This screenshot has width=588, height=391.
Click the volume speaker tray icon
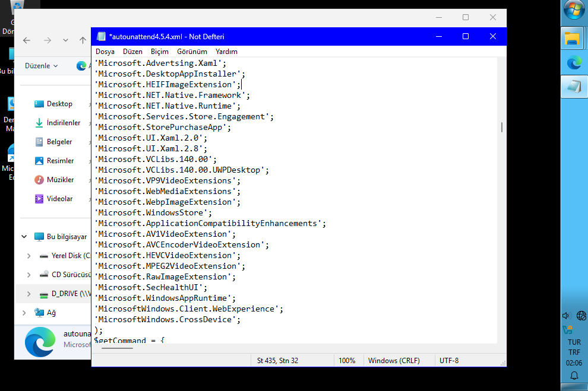pyautogui.click(x=566, y=316)
